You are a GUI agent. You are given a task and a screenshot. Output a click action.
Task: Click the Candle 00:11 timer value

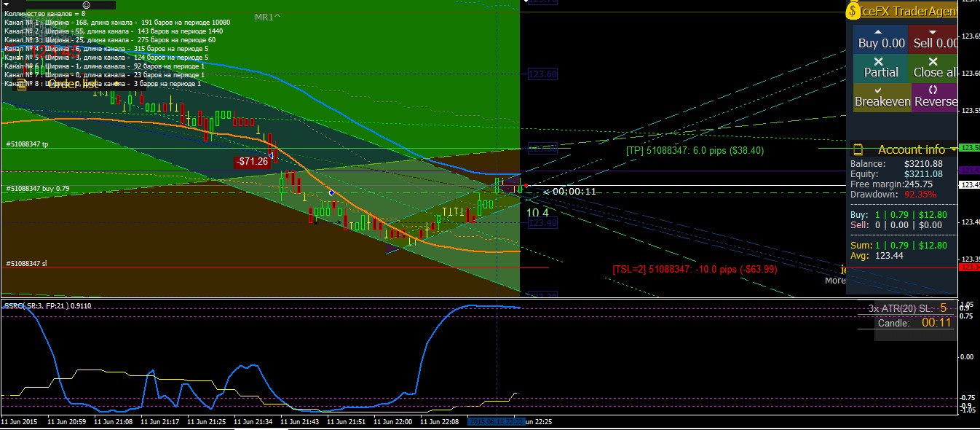[x=936, y=323]
